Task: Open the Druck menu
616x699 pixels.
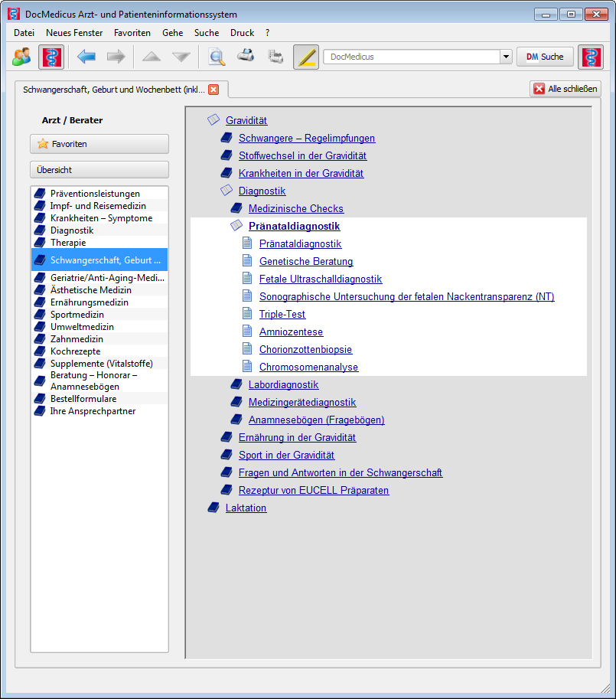Action: coord(243,33)
